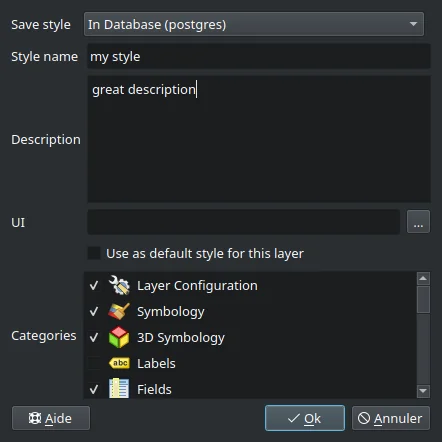Click the Symbology paintbrush icon
The image size is (442, 442).
coord(119,311)
